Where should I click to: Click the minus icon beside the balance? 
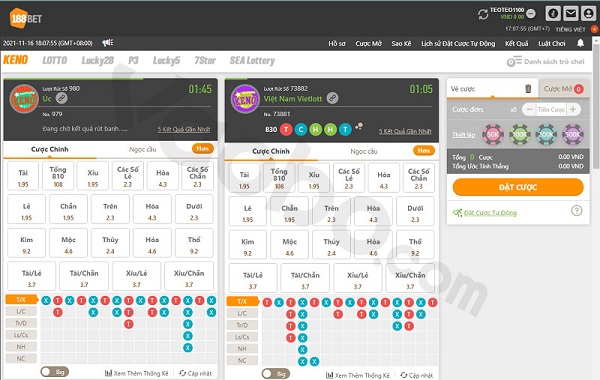(x=531, y=14)
